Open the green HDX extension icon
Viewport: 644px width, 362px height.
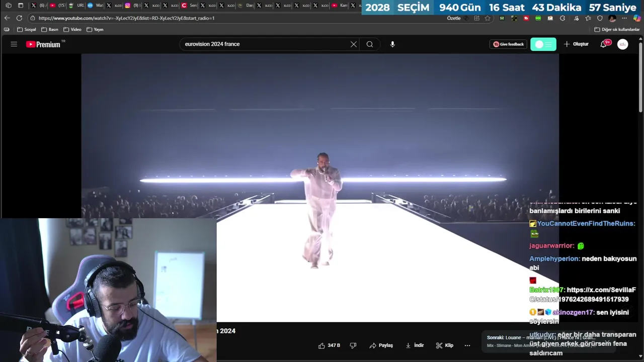click(x=538, y=18)
